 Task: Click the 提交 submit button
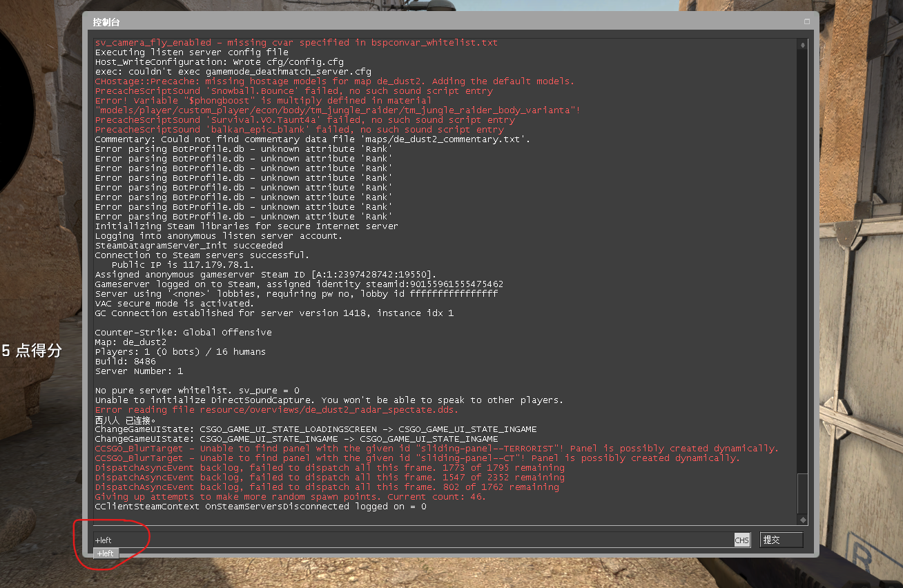781,540
